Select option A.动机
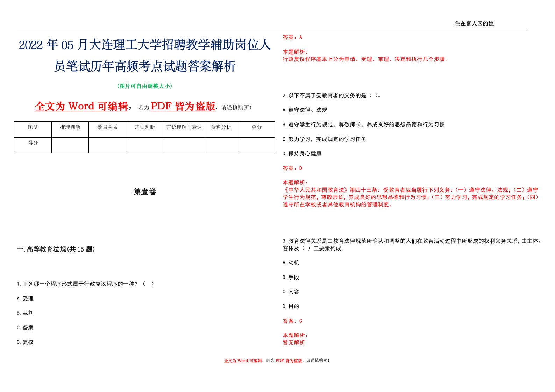Screen dimensions: 555x392 291,263
